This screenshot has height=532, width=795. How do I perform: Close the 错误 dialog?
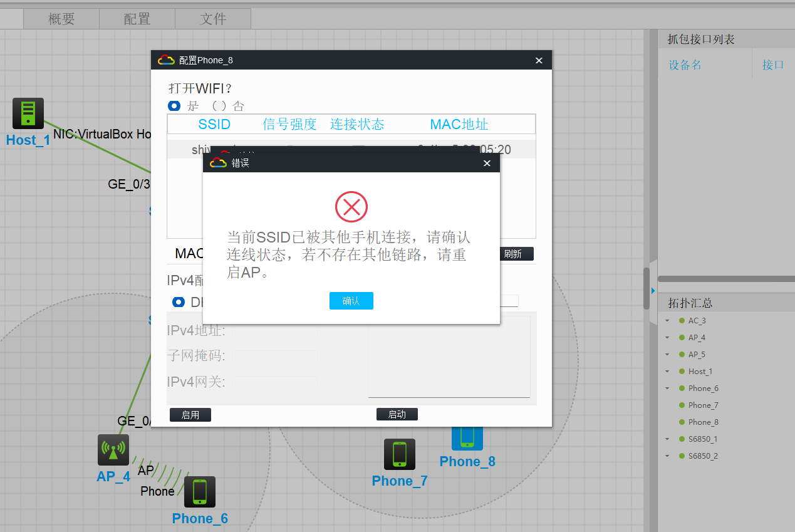pyautogui.click(x=487, y=164)
